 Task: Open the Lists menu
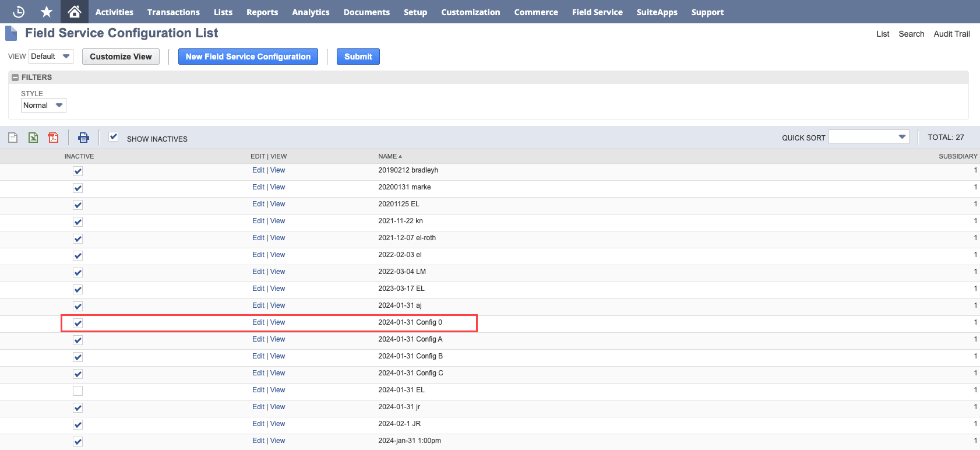[x=223, y=12]
